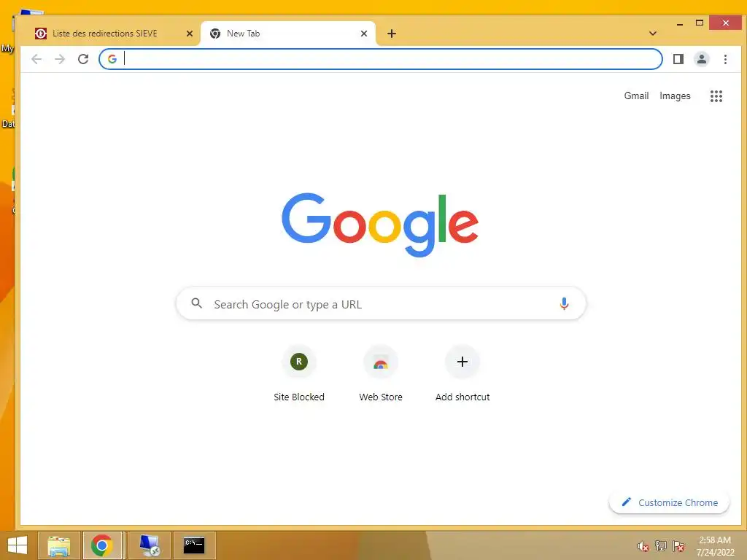Open the Site Blocked shortcut
The height and width of the screenshot is (560, 747).
pos(298,376)
